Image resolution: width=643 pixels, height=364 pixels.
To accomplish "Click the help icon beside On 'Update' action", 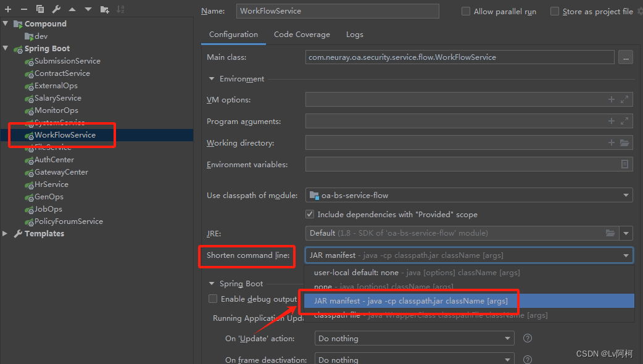I will point(527,338).
